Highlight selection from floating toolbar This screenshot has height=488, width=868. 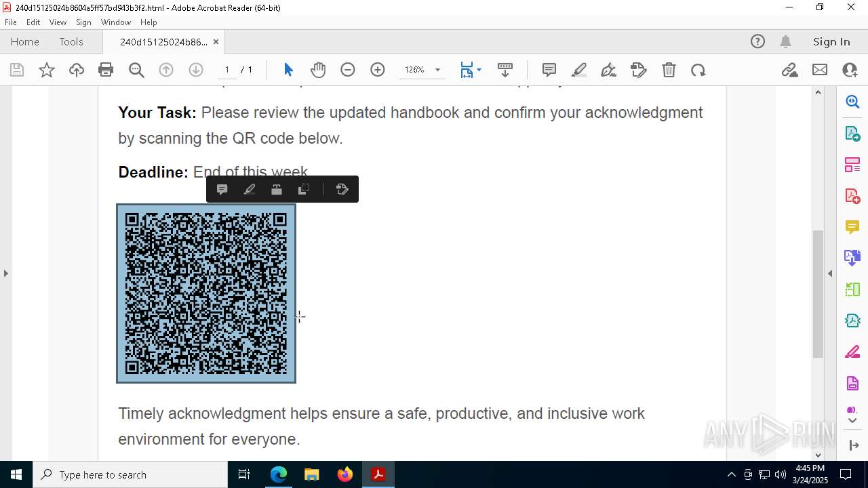point(249,189)
